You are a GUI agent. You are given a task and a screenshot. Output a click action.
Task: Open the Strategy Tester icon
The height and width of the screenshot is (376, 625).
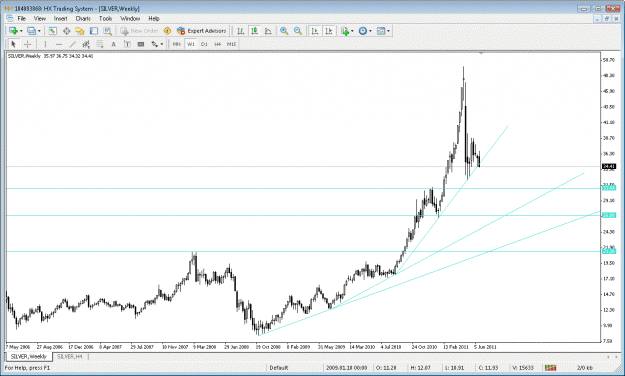click(108, 31)
